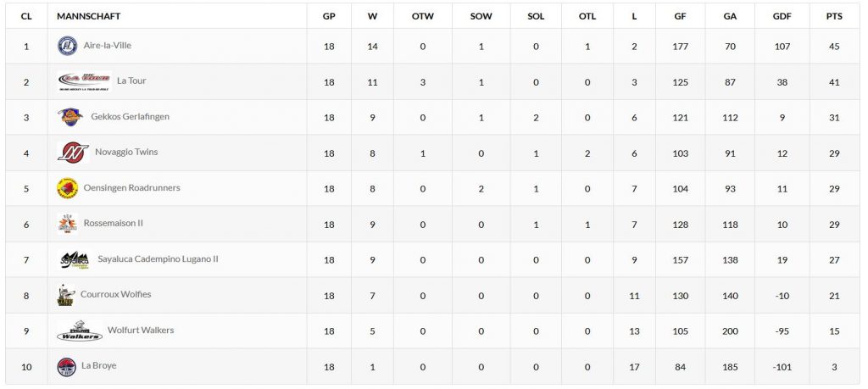
Task: Click the Rossemaison II team logo
Action: coord(67,224)
